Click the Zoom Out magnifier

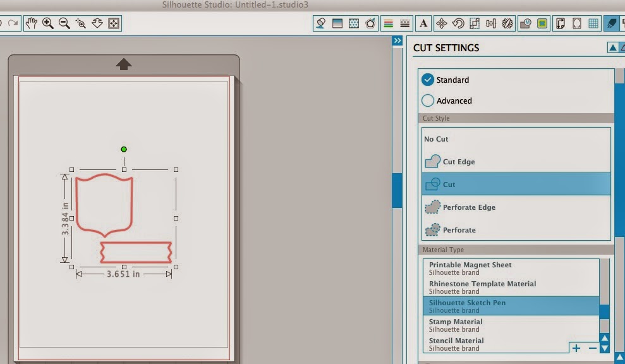[x=64, y=23]
